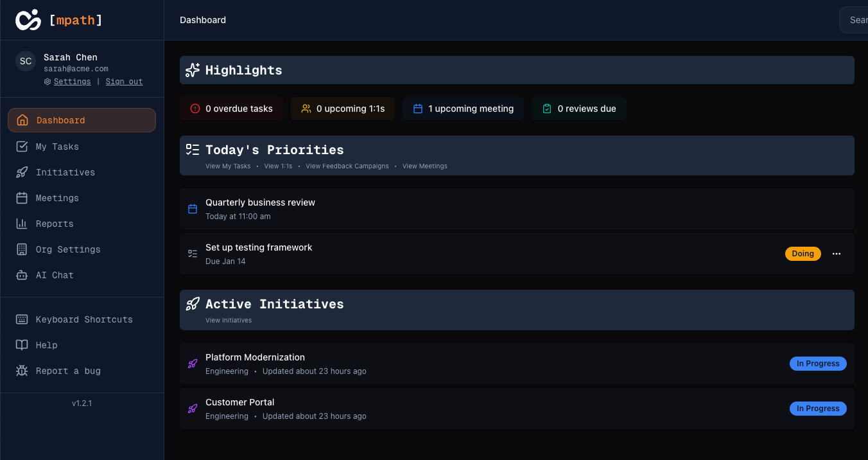The image size is (868, 460).
Task: Open the View Initiatives link
Action: pos(228,320)
